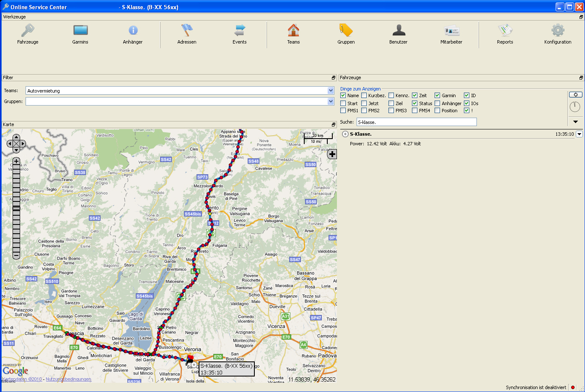Click the 'Synchronisation ist deaktiviert' status text
This screenshot has width=585, height=392.
(536, 387)
